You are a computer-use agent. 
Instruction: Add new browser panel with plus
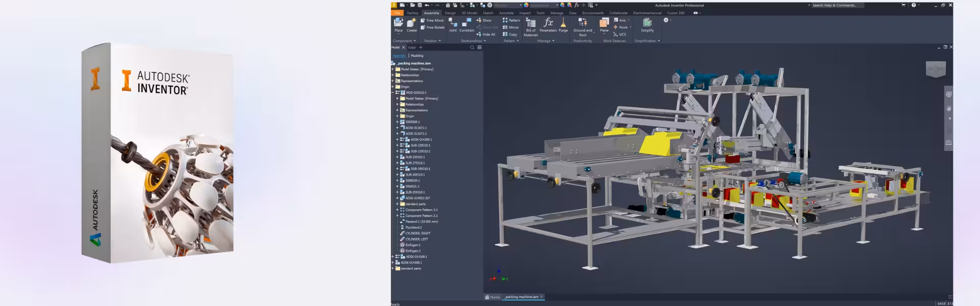pyautogui.click(x=421, y=47)
